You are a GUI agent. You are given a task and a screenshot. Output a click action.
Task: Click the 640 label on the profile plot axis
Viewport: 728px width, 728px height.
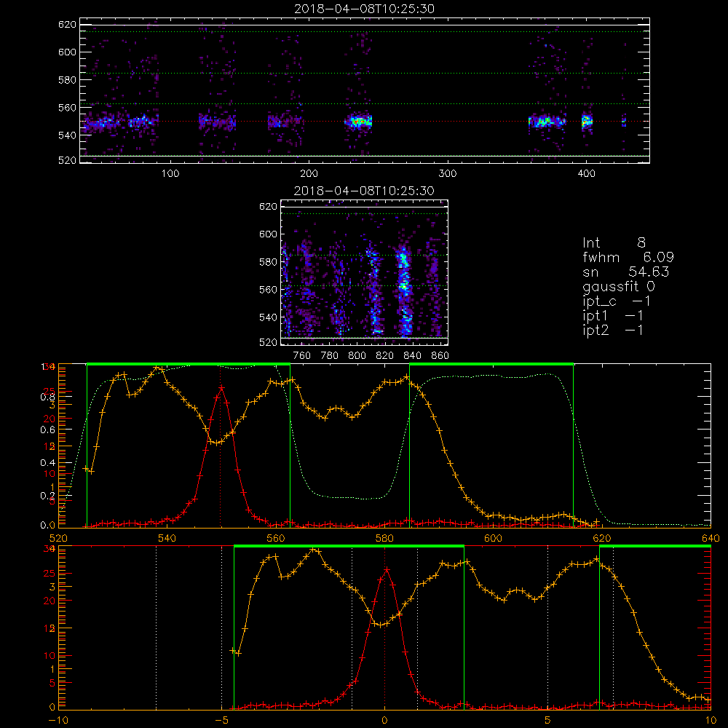711,539
